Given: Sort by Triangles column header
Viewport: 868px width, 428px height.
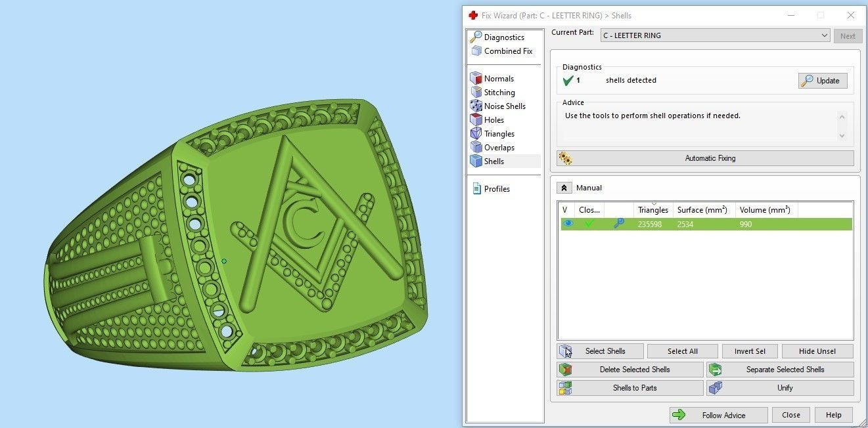Looking at the screenshot, I should pos(652,210).
